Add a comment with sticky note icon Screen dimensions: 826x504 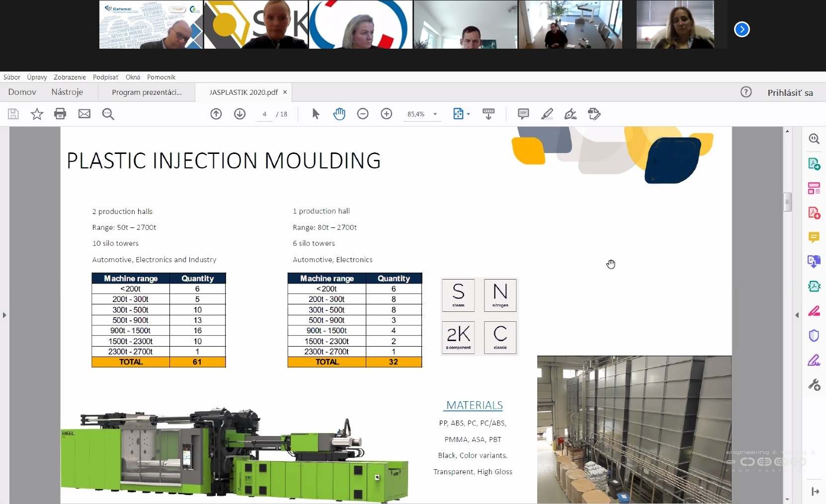coord(523,114)
